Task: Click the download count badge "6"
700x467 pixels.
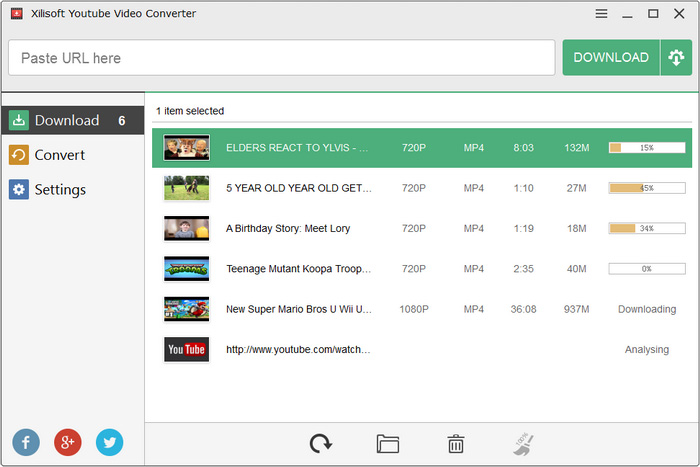Action: 121,121
